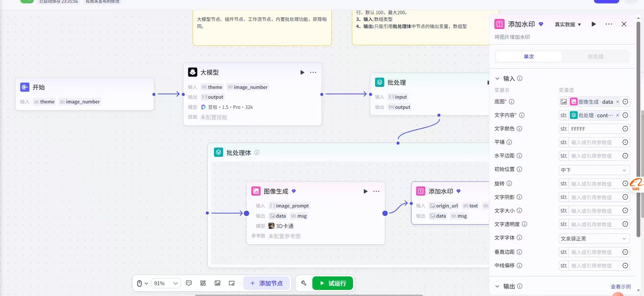Click the 添加节点 add node button
Image resolution: width=644 pixels, height=296 pixels.
[x=266, y=283]
